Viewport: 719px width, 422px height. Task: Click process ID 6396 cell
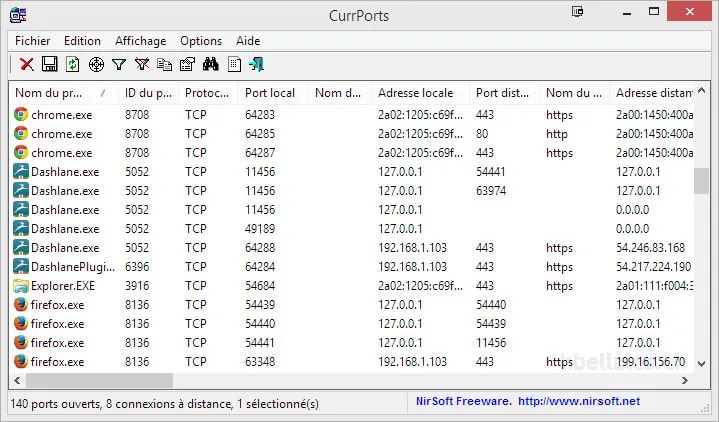pyautogui.click(x=137, y=267)
